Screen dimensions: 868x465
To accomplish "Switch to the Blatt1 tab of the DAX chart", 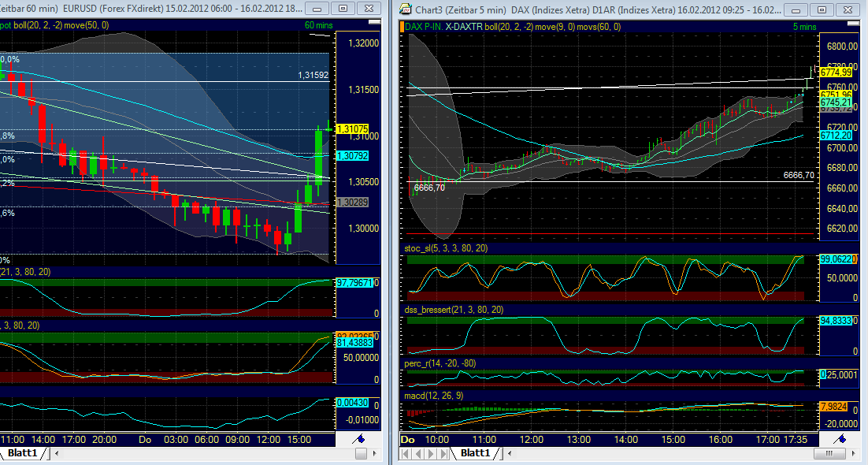I will point(475,454).
